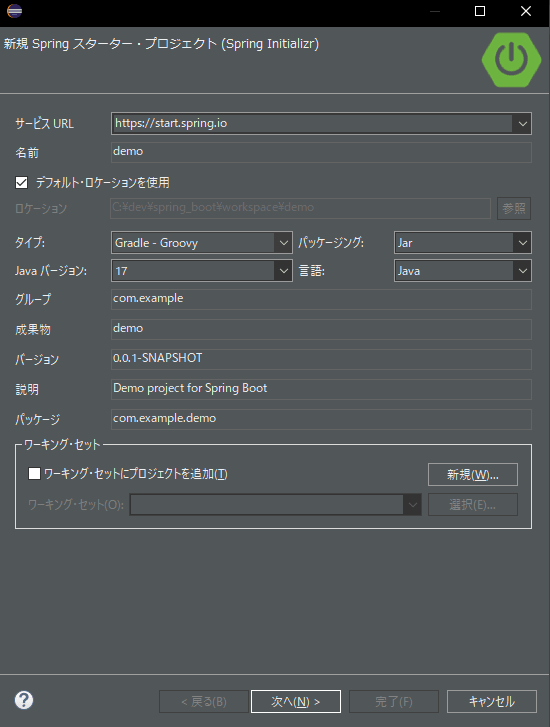
Task: Click the ワーキング・セット group heading
Action: (62, 445)
